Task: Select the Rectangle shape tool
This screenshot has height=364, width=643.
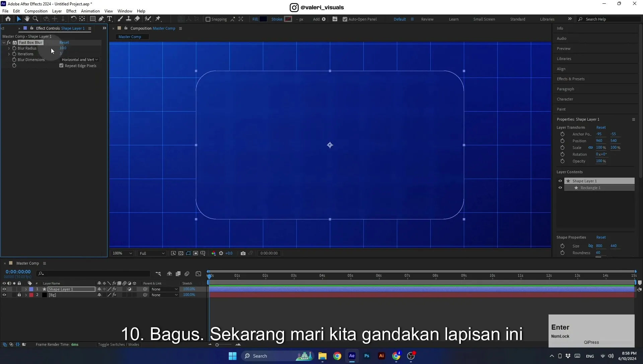Action: click(x=93, y=19)
